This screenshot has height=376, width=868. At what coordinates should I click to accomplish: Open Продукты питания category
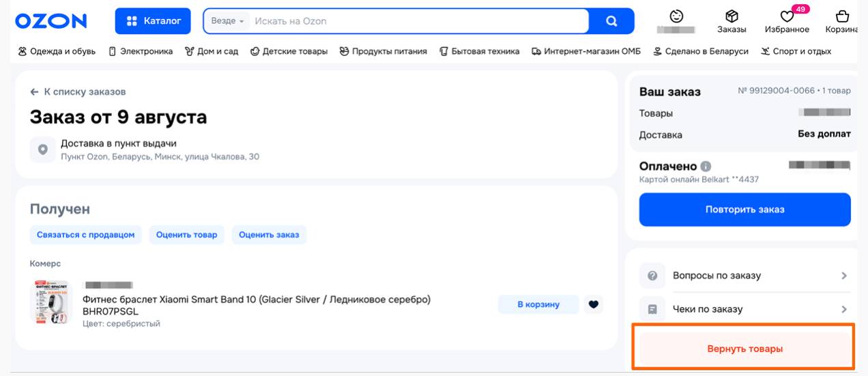click(x=384, y=51)
